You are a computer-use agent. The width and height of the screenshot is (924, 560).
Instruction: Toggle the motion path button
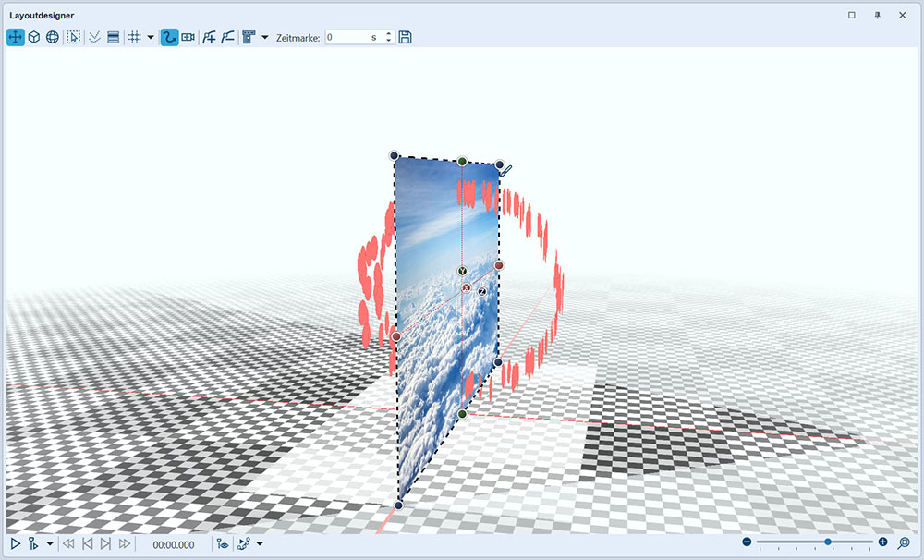pos(169,37)
